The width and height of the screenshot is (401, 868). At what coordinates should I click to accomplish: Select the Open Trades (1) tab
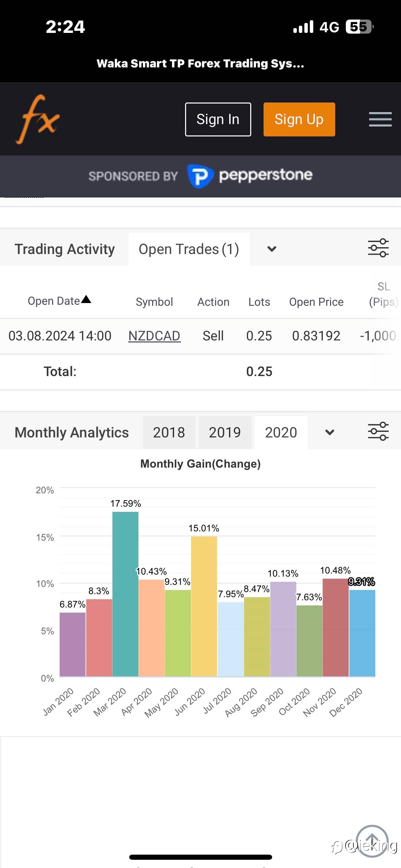click(x=189, y=249)
